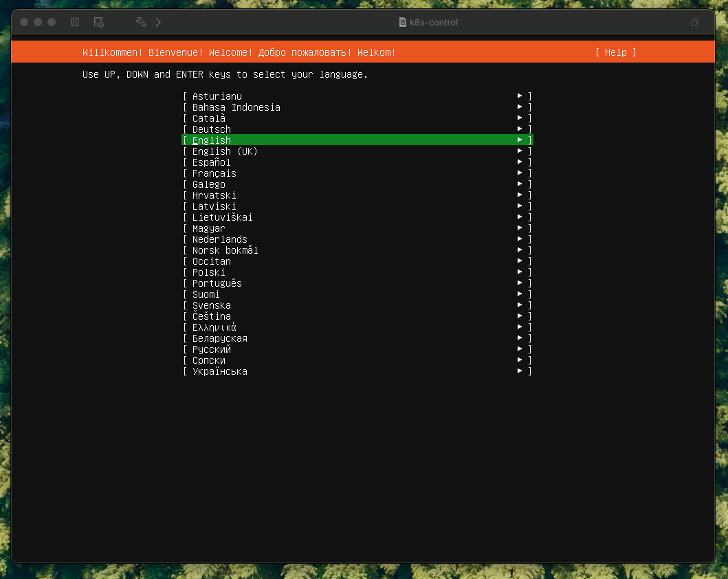This screenshot has height=579, width=728.
Task: Choose Русский language entry
Action: pyautogui.click(x=212, y=349)
